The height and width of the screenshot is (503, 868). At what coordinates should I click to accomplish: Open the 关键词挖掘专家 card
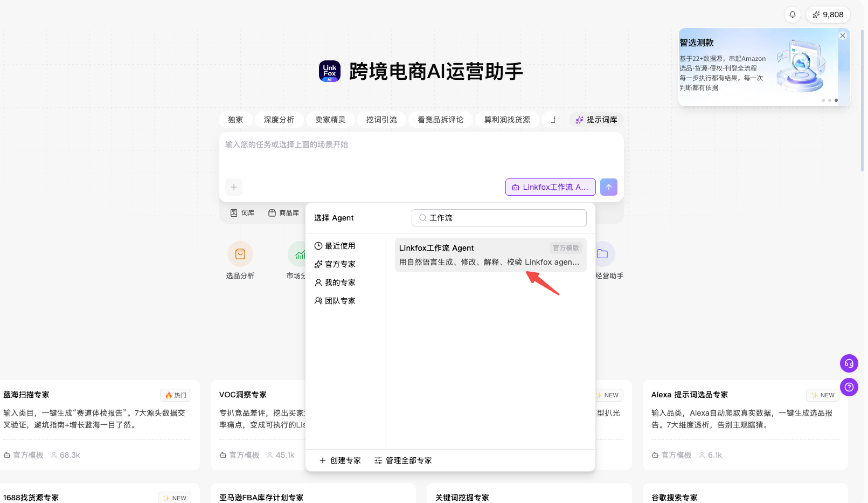(x=529, y=493)
